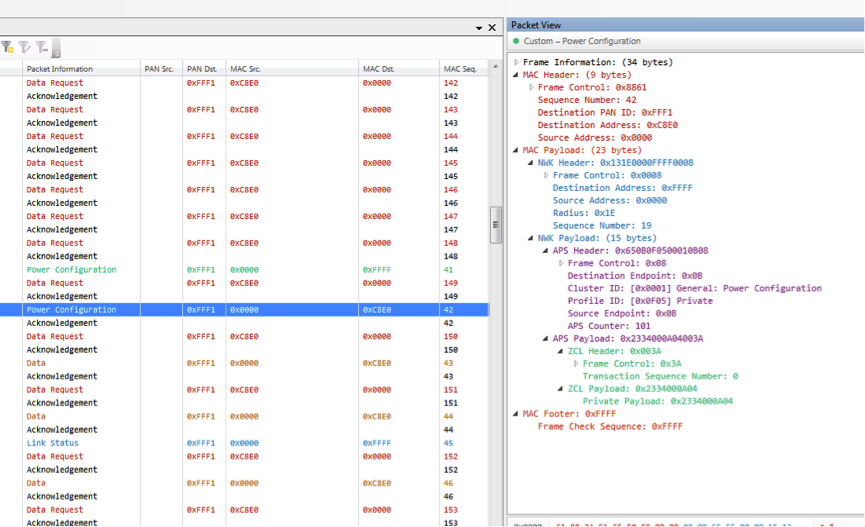Viewport: 865px width, 527px height.
Task: Collapse the APS Payload node
Action: 546,339
